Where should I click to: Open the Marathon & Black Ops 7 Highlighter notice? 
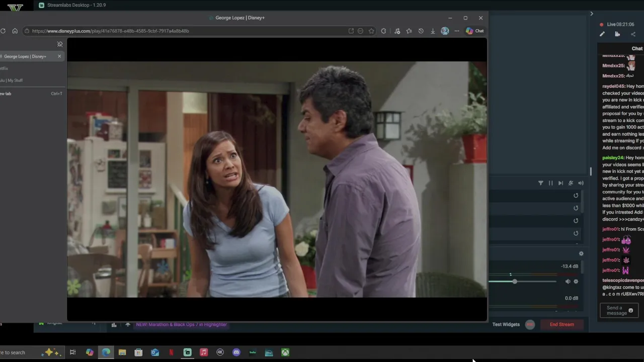coord(182,324)
